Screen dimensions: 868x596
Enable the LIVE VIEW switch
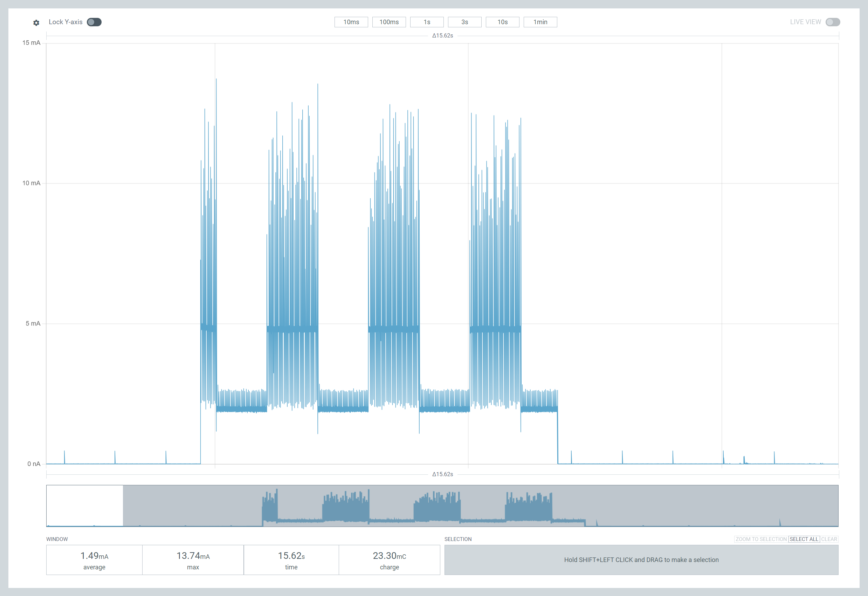(x=833, y=22)
